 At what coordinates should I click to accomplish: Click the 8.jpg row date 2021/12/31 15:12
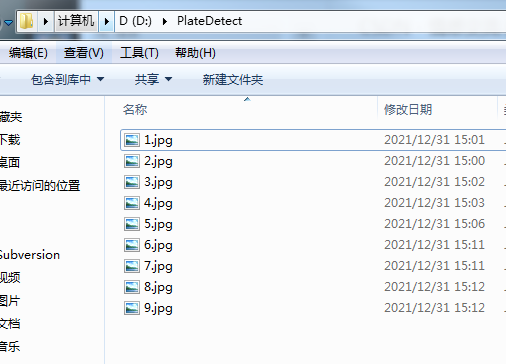(x=434, y=287)
